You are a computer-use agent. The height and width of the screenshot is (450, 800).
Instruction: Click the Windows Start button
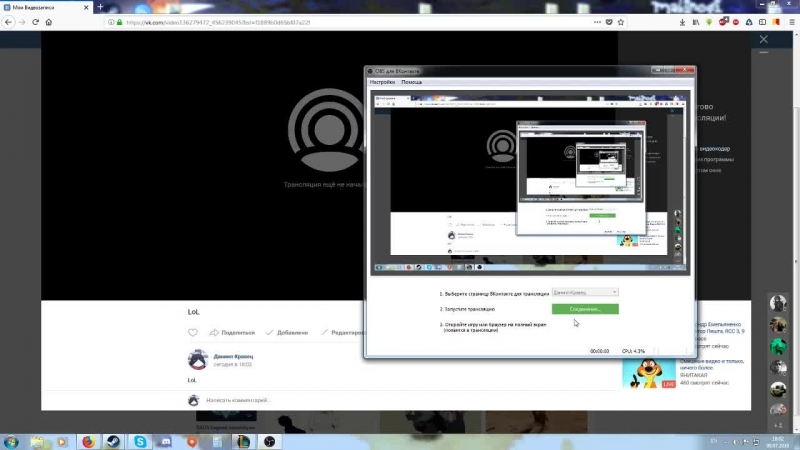coord(11,441)
